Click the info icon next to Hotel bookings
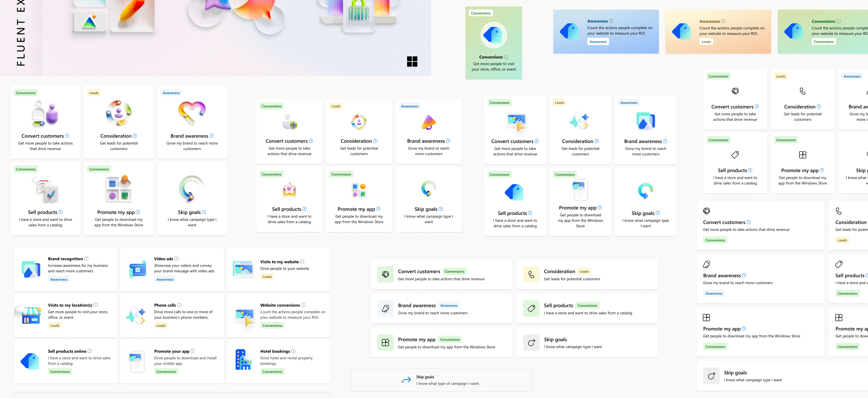868x398 pixels. click(x=294, y=351)
